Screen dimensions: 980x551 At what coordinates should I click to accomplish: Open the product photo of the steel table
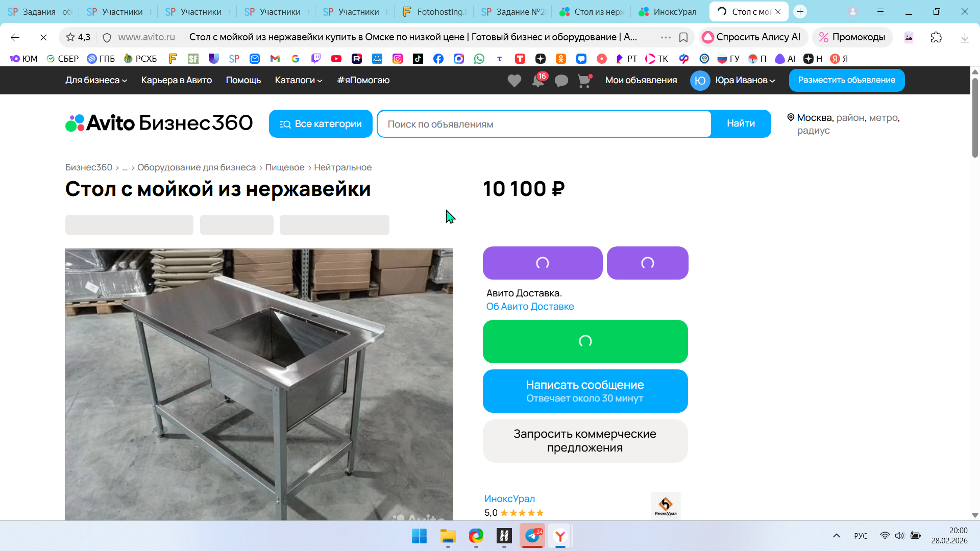pyautogui.click(x=259, y=383)
